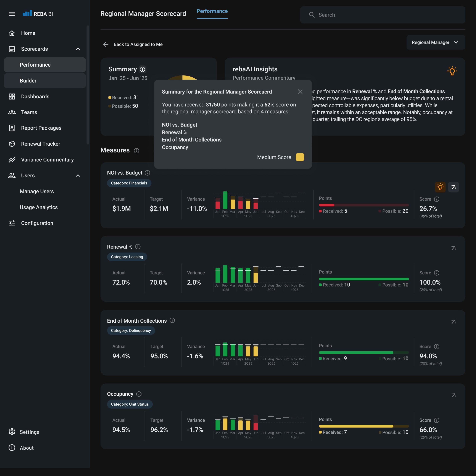Click the About link
The image size is (476, 476).
pos(27,448)
